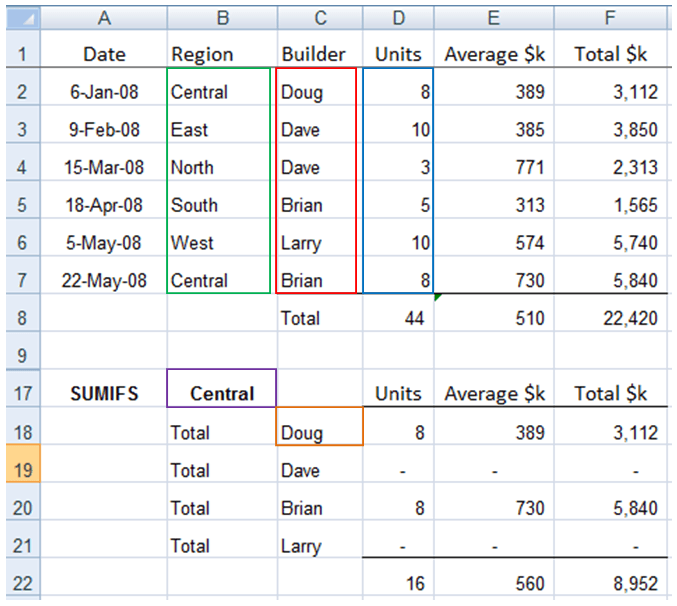Select column D header
677x606 pixels.
click(x=398, y=18)
